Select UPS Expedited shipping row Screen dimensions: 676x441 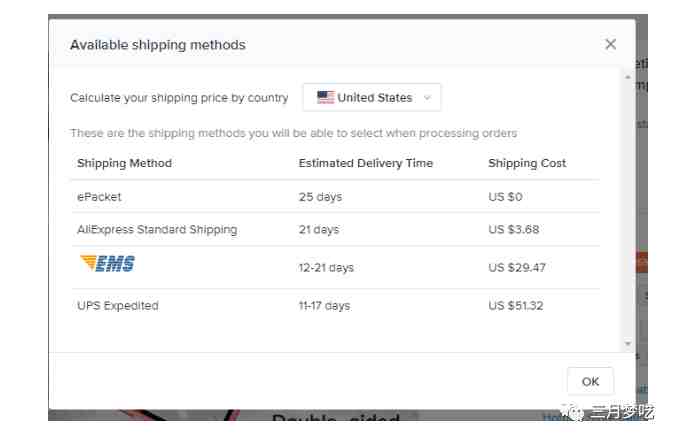[335, 306]
